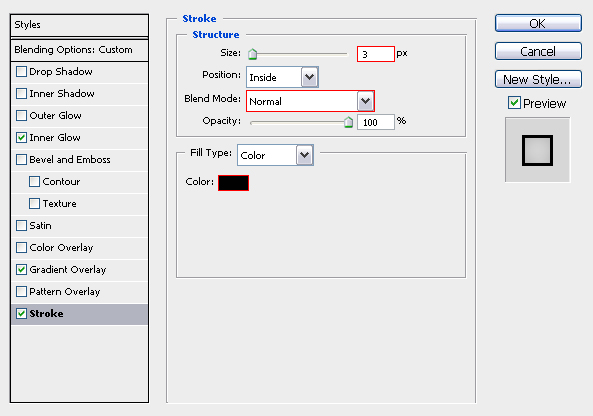Open the Position dropdown showing Inside
Screen dimensions: 593x416
[282, 77]
